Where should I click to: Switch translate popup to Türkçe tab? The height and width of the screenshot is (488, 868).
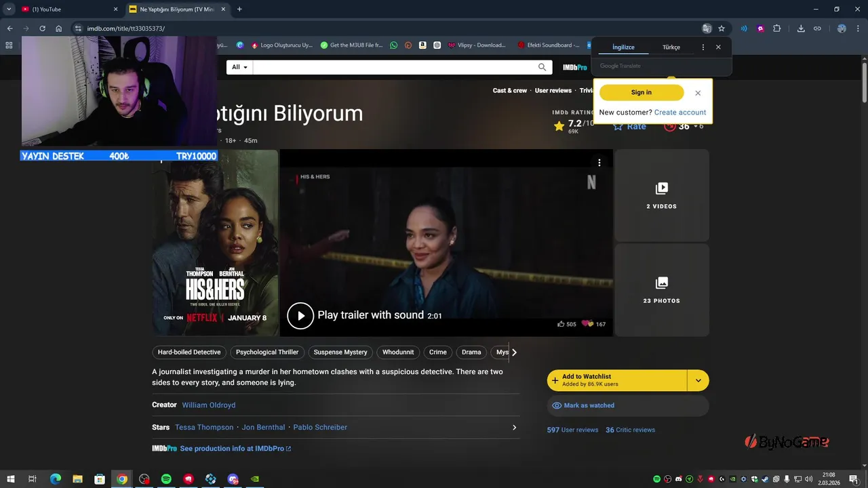[x=671, y=47]
